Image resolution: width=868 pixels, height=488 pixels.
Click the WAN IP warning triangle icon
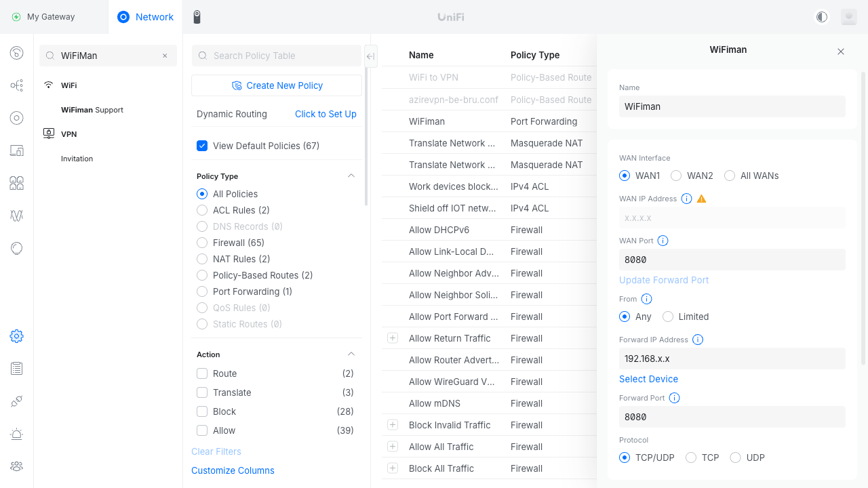[702, 199]
